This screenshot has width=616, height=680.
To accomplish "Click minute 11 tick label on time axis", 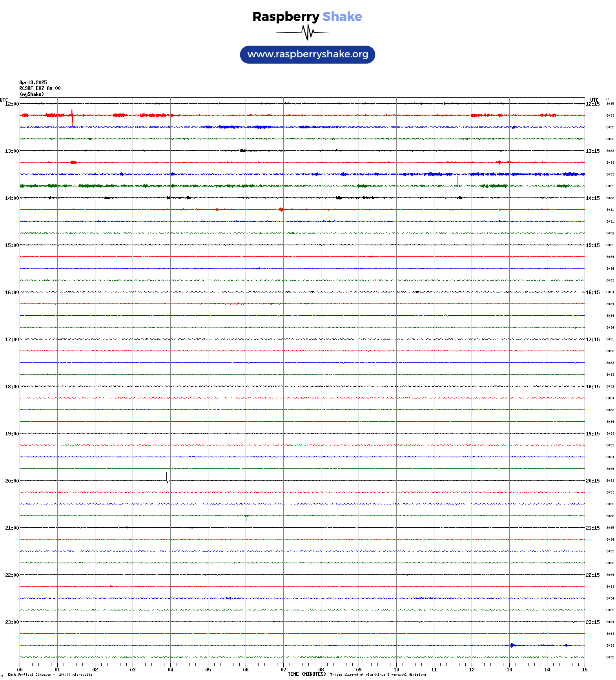I will [x=434, y=670].
